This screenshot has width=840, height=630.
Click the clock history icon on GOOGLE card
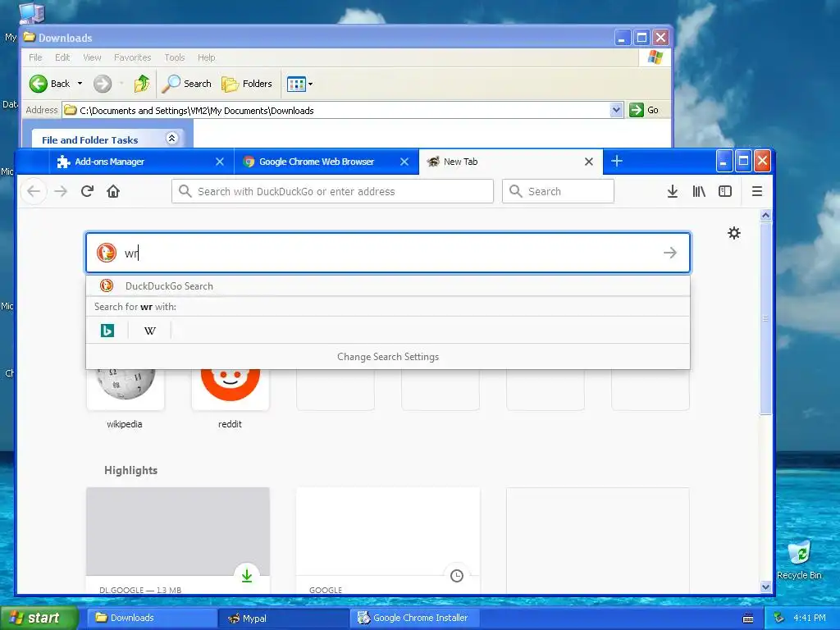tap(457, 576)
